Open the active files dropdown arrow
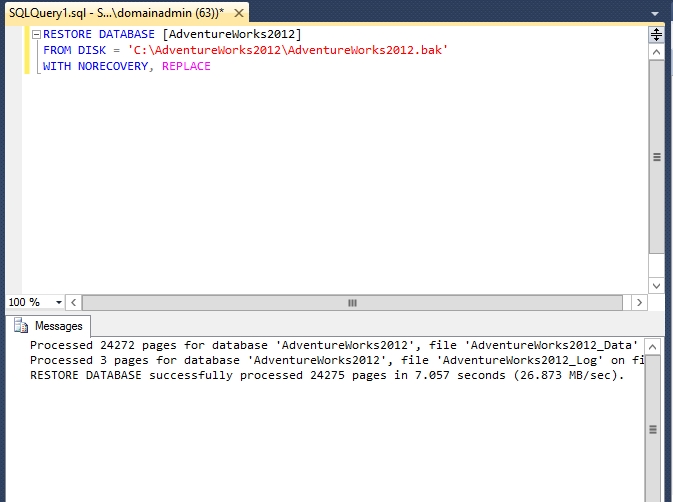The height and width of the screenshot is (502, 673). point(655,14)
